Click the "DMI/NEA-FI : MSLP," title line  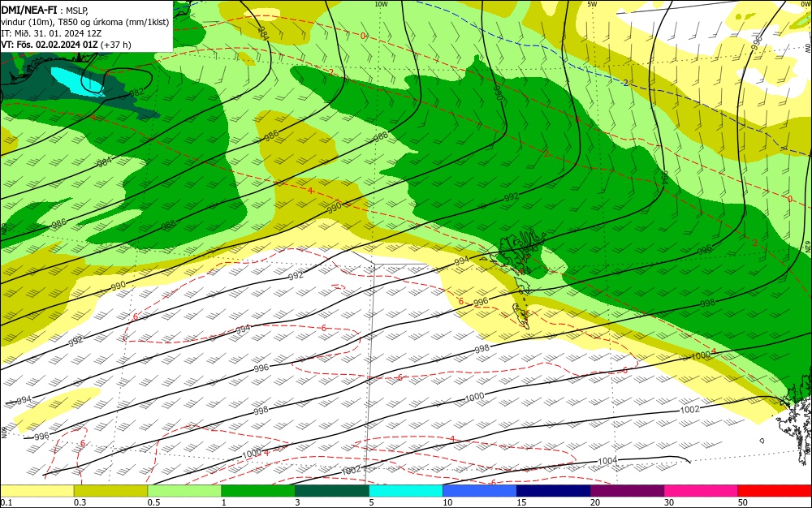45,9
